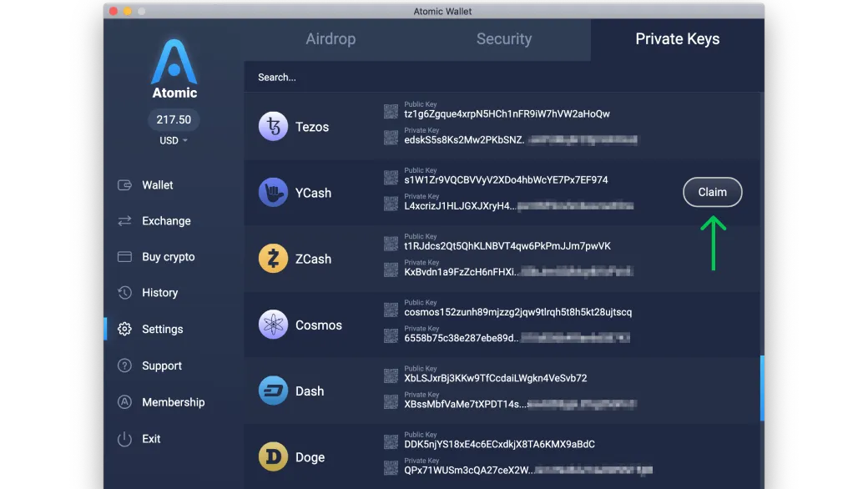The image size is (868, 489).
Task: Click the Buy crypto card icon
Action: coord(124,257)
